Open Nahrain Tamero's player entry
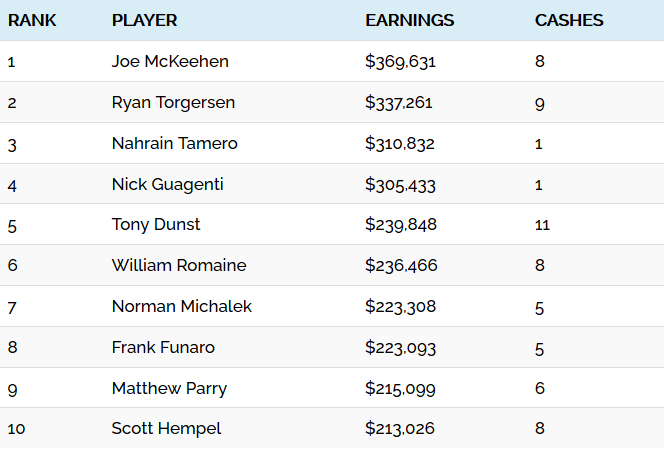 174,144
